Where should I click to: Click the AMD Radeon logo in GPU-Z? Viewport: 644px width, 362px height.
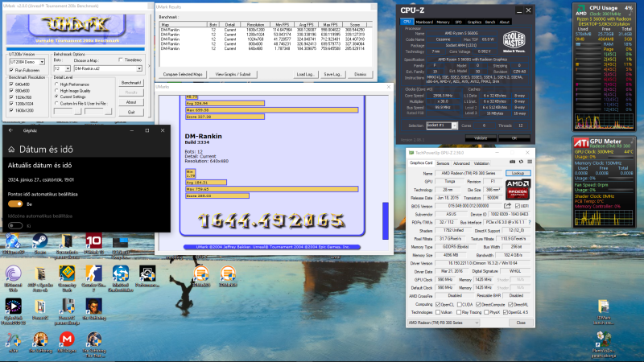pos(518,189)
